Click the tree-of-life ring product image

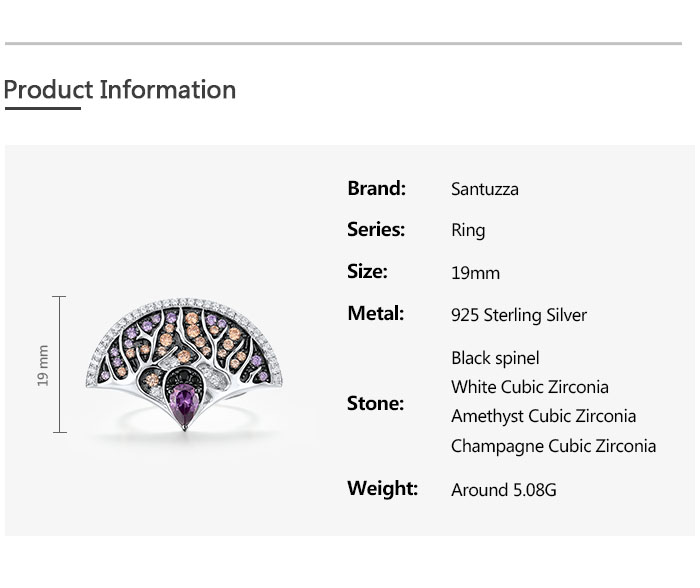[184, 362]
